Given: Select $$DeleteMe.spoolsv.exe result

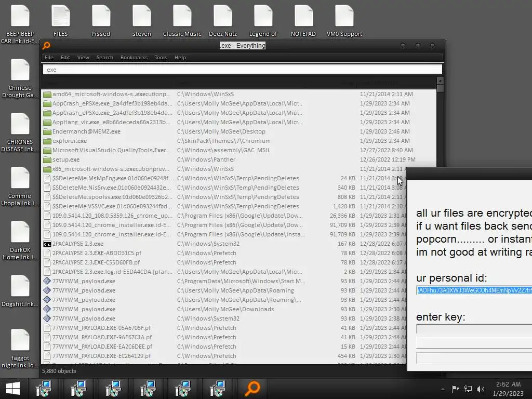Looking at the screenshot, I should click(x=223, y=197).
